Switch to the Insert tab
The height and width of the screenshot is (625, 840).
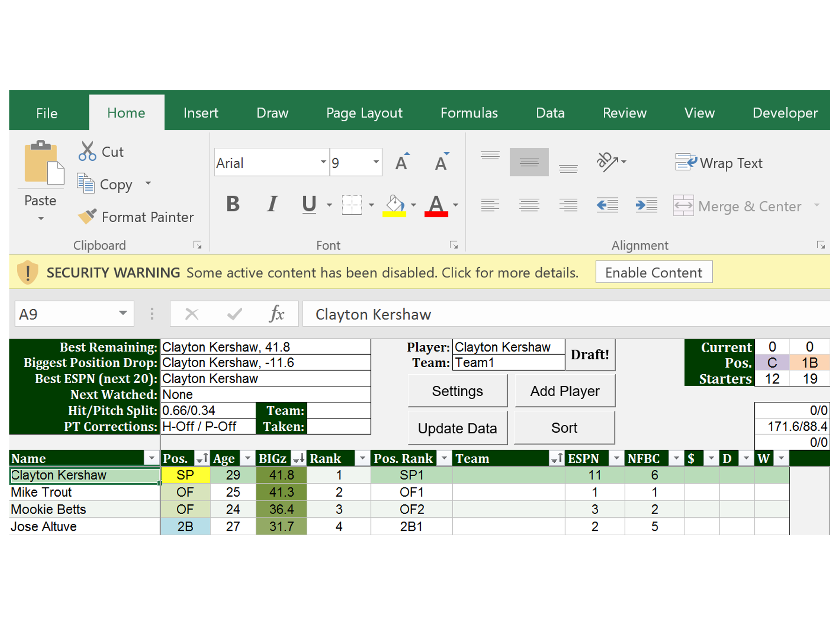(x=201, y=113)
